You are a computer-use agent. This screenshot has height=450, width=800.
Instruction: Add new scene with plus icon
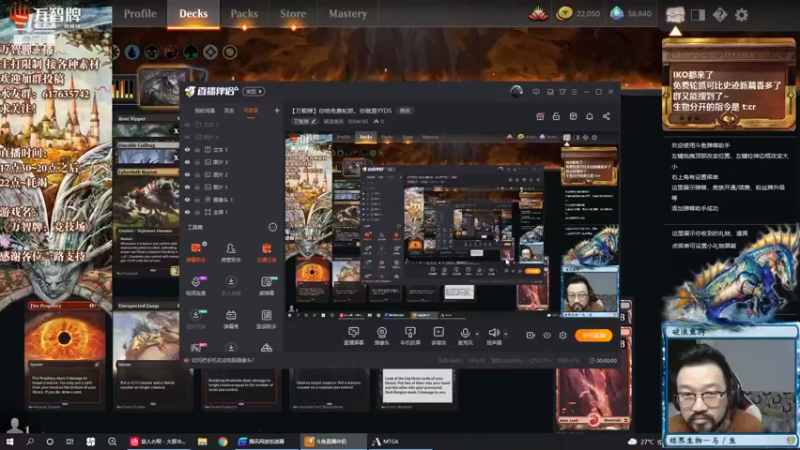[277, 110]
